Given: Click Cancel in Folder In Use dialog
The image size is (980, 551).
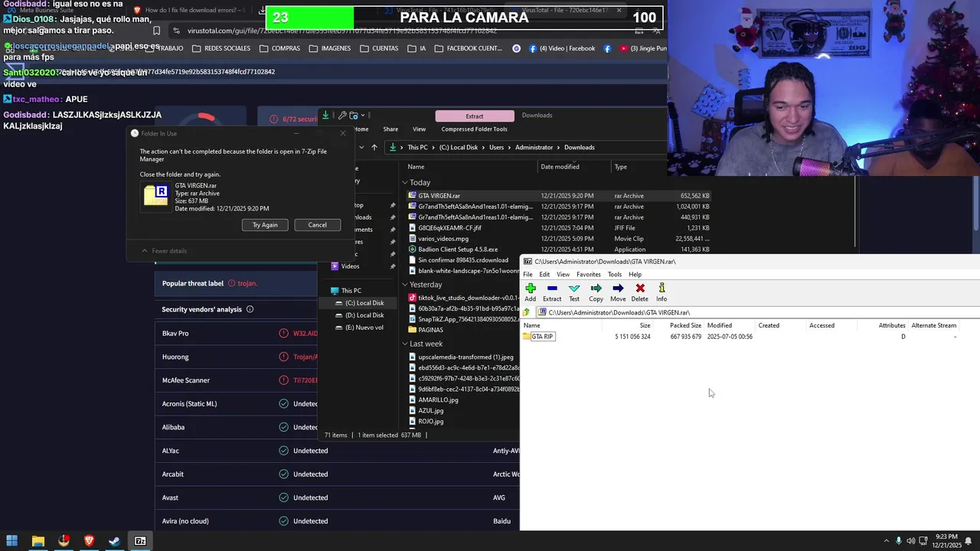Looking at the screenshot, I should 317,225.
